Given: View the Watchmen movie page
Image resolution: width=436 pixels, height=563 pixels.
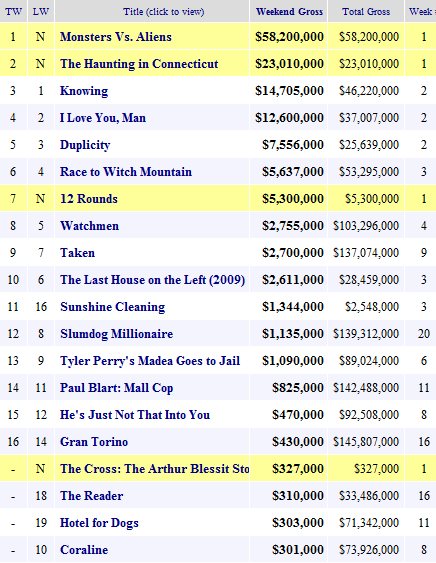Looking at the screenshot, I should (89, 226).
